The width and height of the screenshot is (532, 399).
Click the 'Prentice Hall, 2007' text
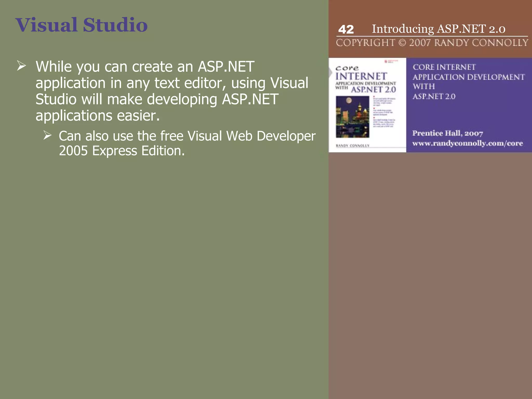point(448,133)
